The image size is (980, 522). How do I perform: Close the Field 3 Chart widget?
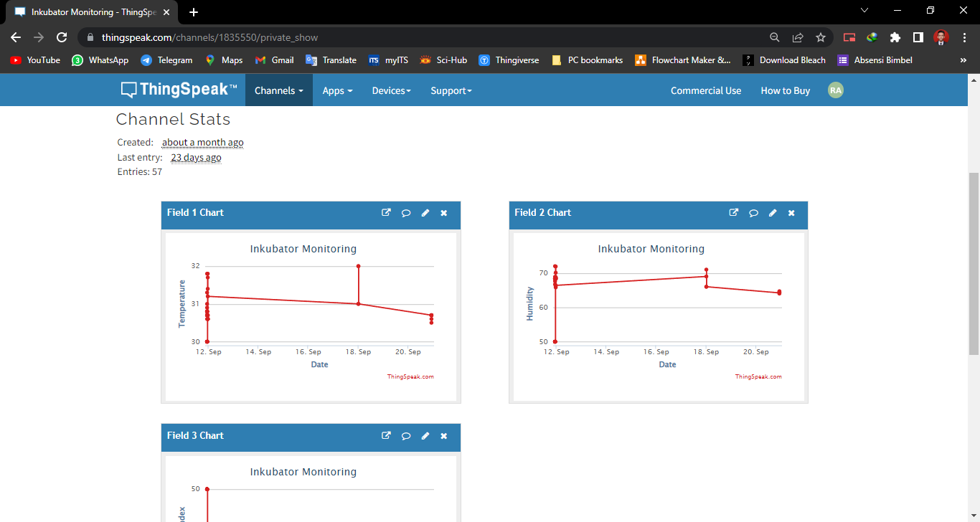pyautogui.click(x=443, y=436)
